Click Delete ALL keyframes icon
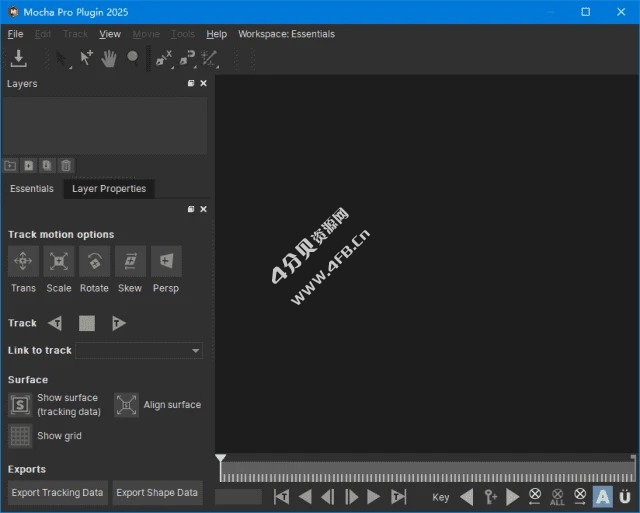 [x=557, y=497]
